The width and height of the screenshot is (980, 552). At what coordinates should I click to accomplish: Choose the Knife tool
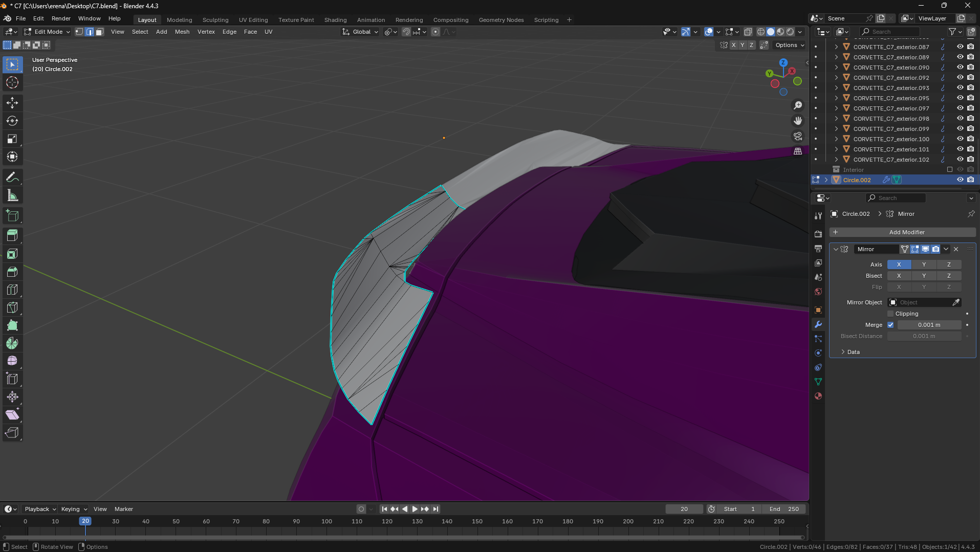click(x=12, y=307)
